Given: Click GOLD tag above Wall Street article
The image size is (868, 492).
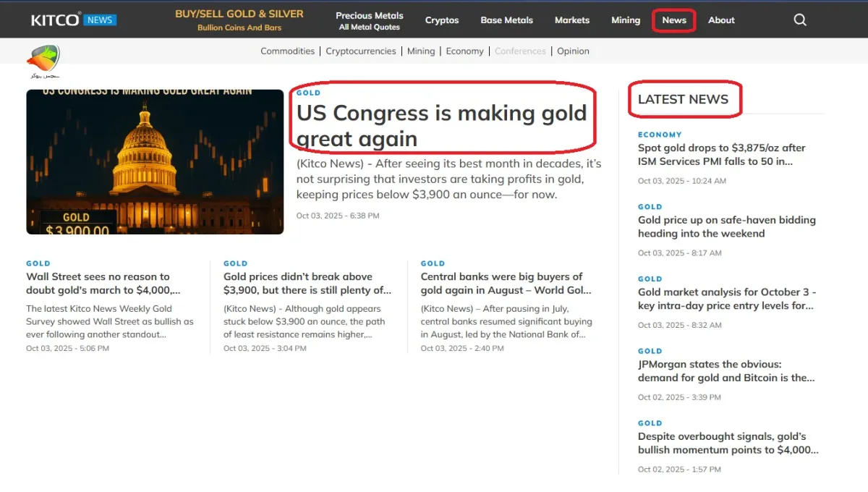Looking at the screenshot, I should pyautogui.click(x=38, y=264).
